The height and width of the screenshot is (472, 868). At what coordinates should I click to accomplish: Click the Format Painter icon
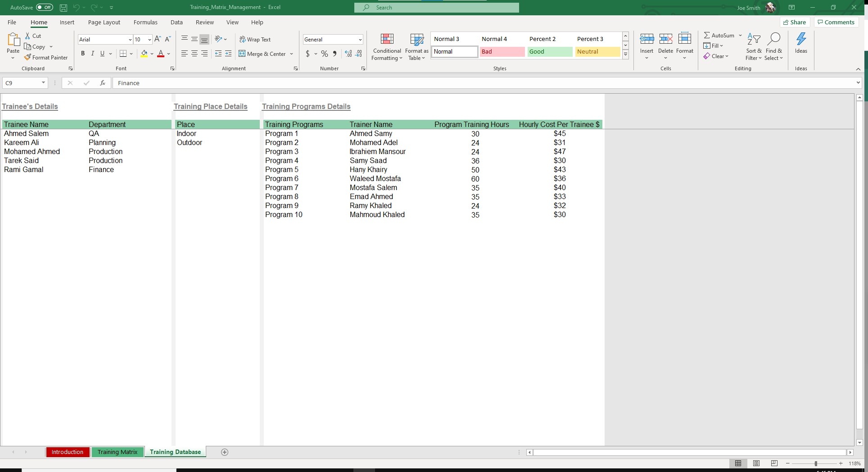[x=27, y=58]
